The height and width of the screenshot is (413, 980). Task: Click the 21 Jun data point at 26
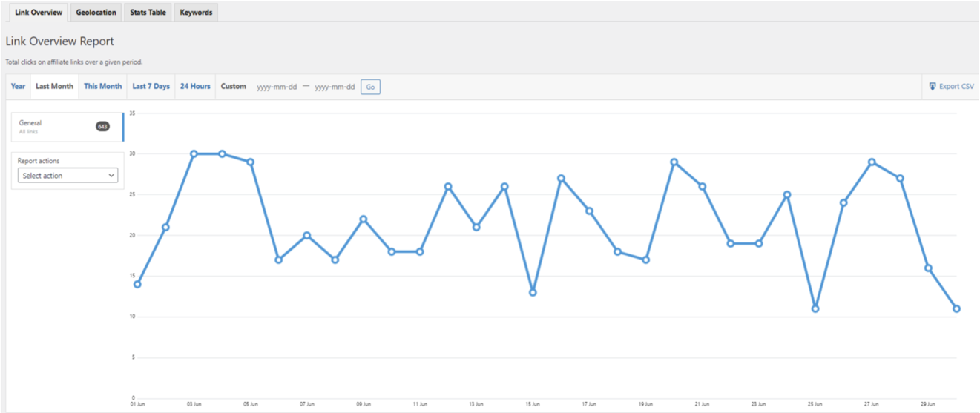point(702,186)
